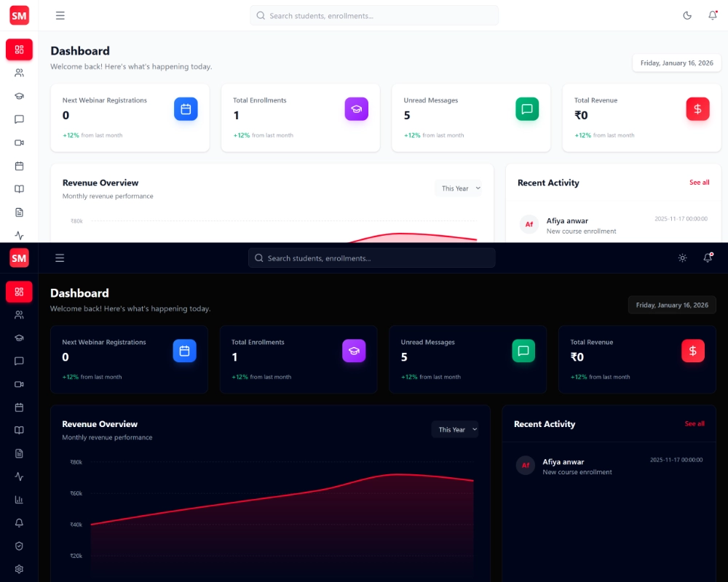Open the open-book icon in dark sidebar
This screenshot has height=582, width=728.
pyautogui.click(x=19, y=430)
